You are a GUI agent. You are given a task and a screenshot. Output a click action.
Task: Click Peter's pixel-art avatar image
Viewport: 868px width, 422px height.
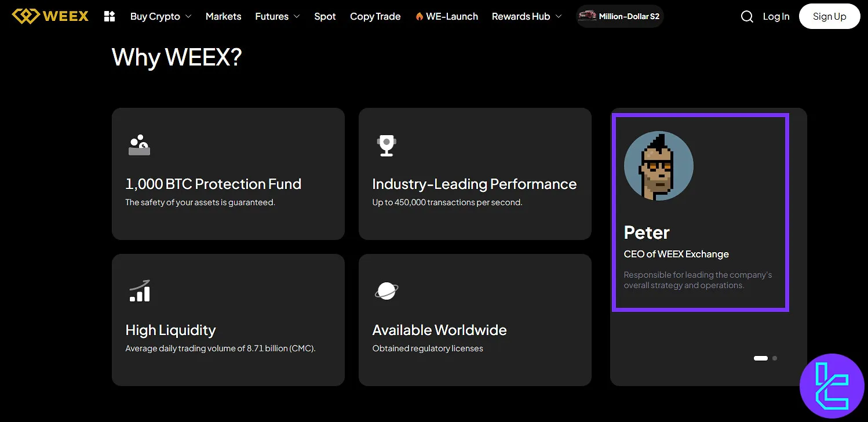(658, 166)
